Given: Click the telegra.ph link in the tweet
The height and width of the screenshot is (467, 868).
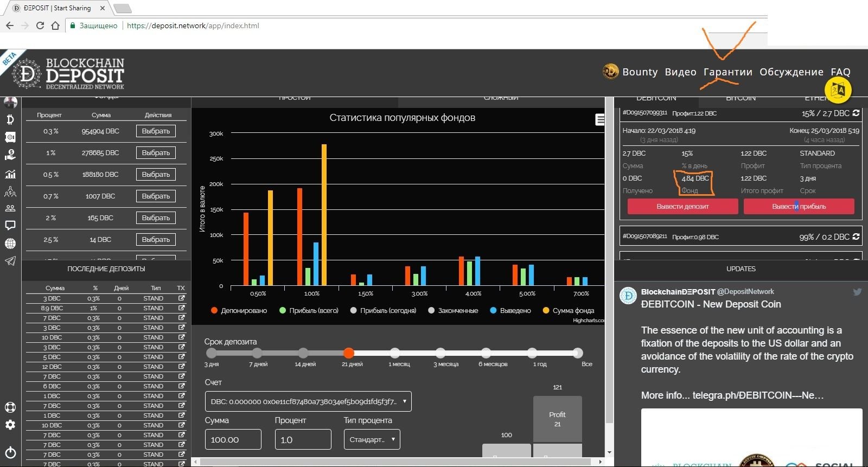Looking at the screenshot, I should tap(758, 395).
